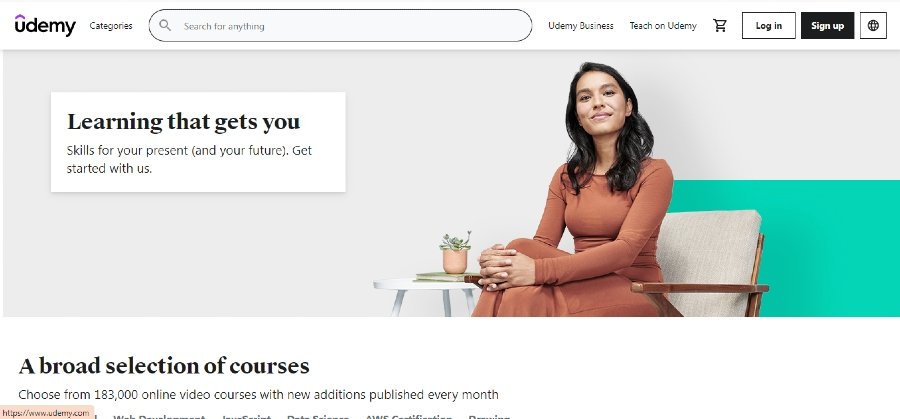Image resolution: width=900 pixels, height=419 pixels.
Task: Open the Categories menu
Action: pyautogui.click(x=111, y=26)
